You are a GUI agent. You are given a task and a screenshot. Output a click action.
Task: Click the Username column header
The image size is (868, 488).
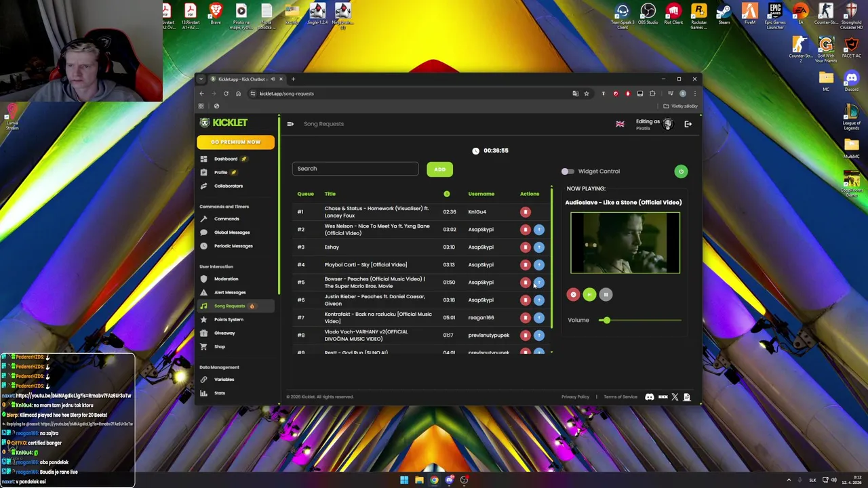pyautogui.click(x=481, y=194)
